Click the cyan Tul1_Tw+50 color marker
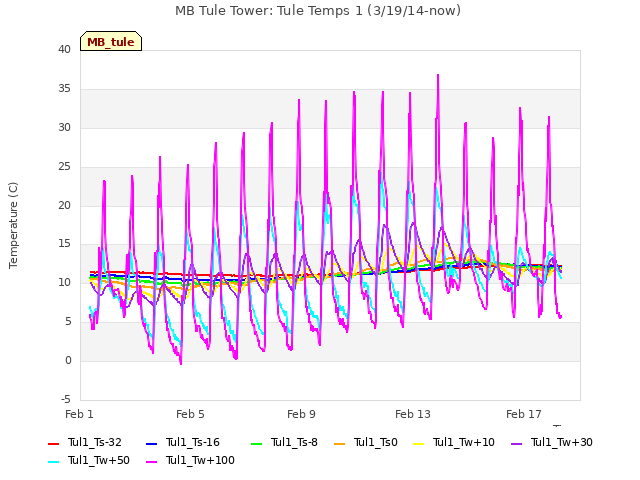 point(53,462)
